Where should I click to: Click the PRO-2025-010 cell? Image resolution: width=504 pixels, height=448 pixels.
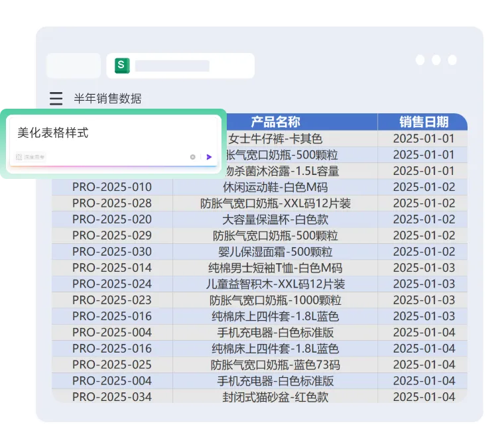pos(112,187)
